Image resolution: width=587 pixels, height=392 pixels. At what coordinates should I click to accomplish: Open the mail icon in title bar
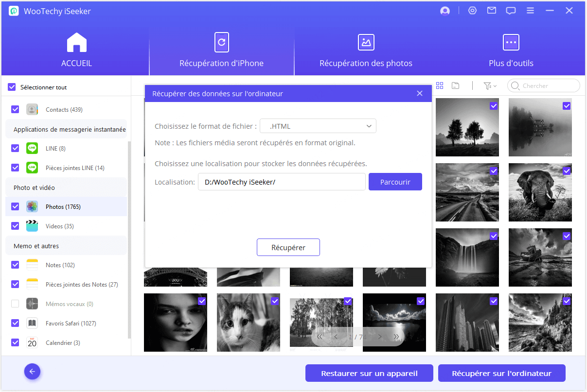(x=492, y=11)
